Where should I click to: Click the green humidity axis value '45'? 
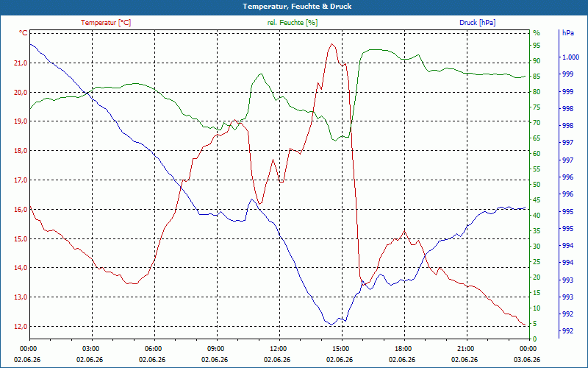(x=537, y=200)
